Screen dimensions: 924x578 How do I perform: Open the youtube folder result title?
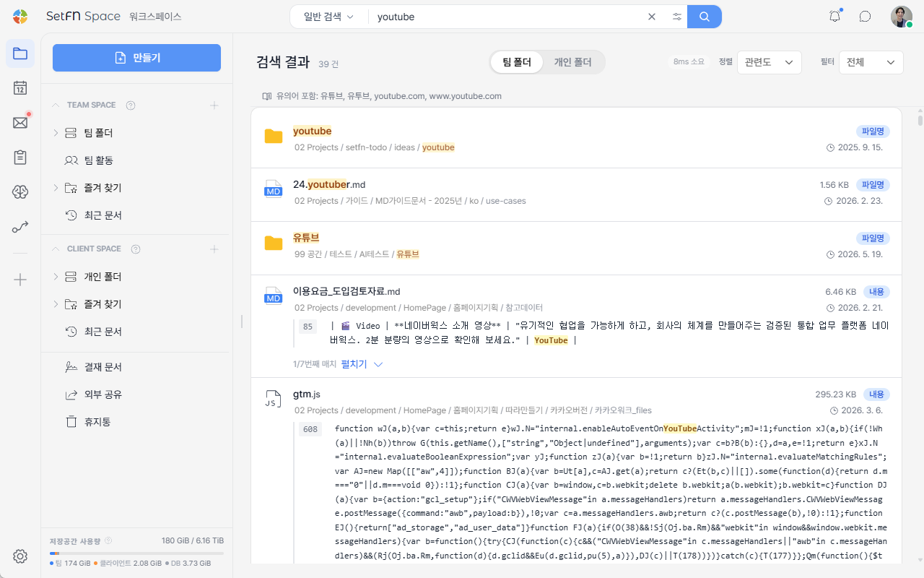[312, 131]
